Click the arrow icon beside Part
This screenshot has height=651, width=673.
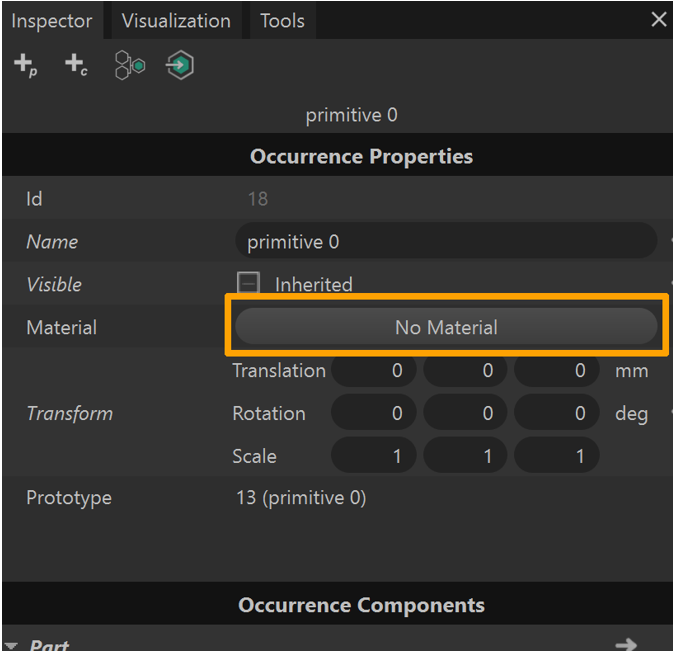click(x=626, y=644)
